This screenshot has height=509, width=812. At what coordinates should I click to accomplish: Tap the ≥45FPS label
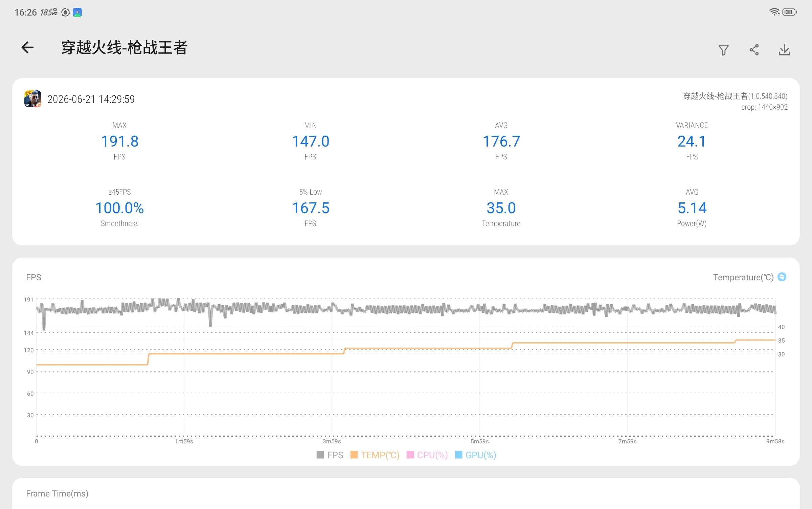click(119, 192)
